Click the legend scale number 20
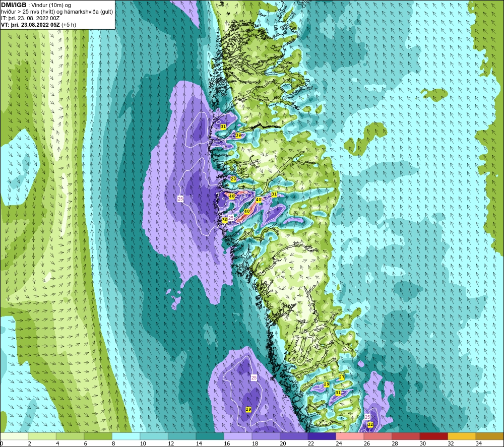This screenshot has height=447, width=504. pos(283,443)
